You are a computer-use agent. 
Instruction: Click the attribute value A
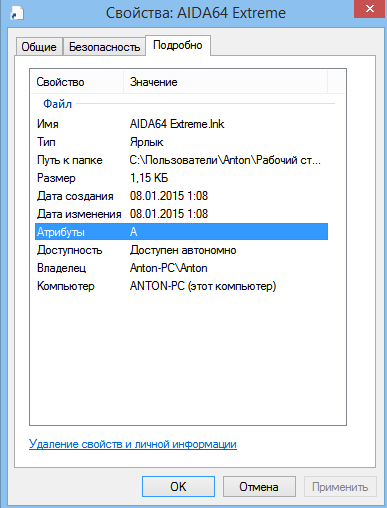pyautogui.click(x=134, y=232)
